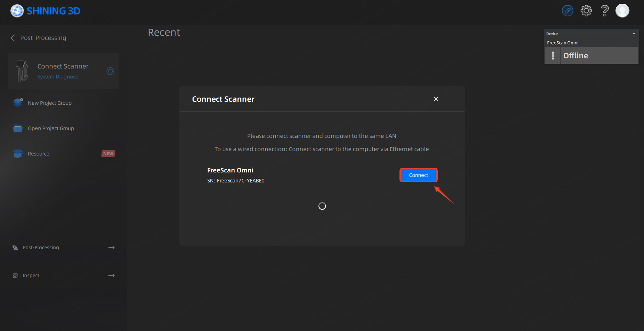Click FreeScan Omni in the Device panel
This screenshot has width=644, height=331.
tap(563, 43)
